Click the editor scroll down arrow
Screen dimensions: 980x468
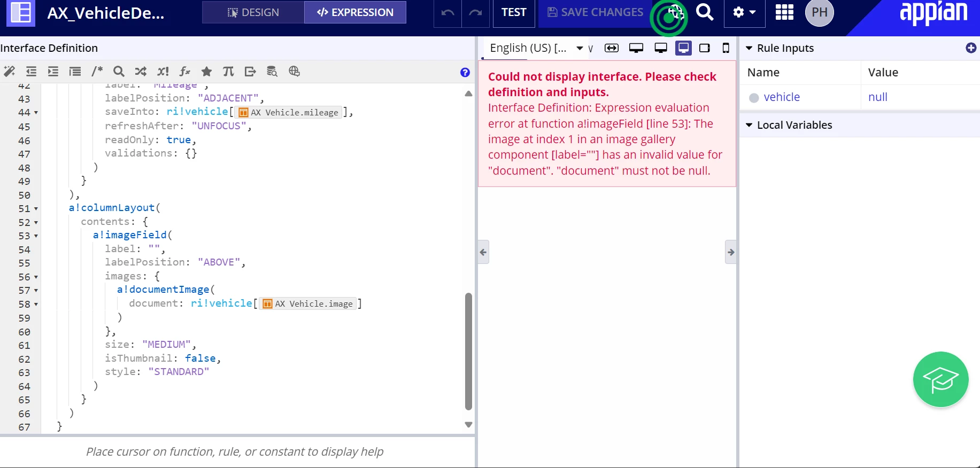(468, 425)
